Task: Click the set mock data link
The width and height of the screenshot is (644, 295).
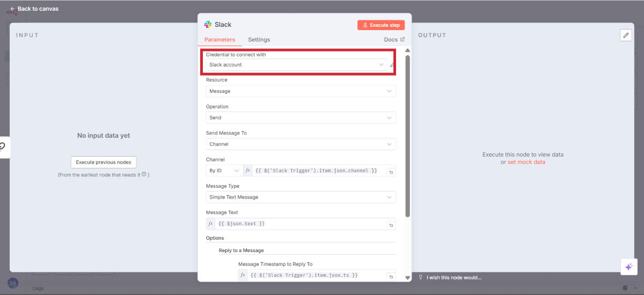Action: click(526, 162)
